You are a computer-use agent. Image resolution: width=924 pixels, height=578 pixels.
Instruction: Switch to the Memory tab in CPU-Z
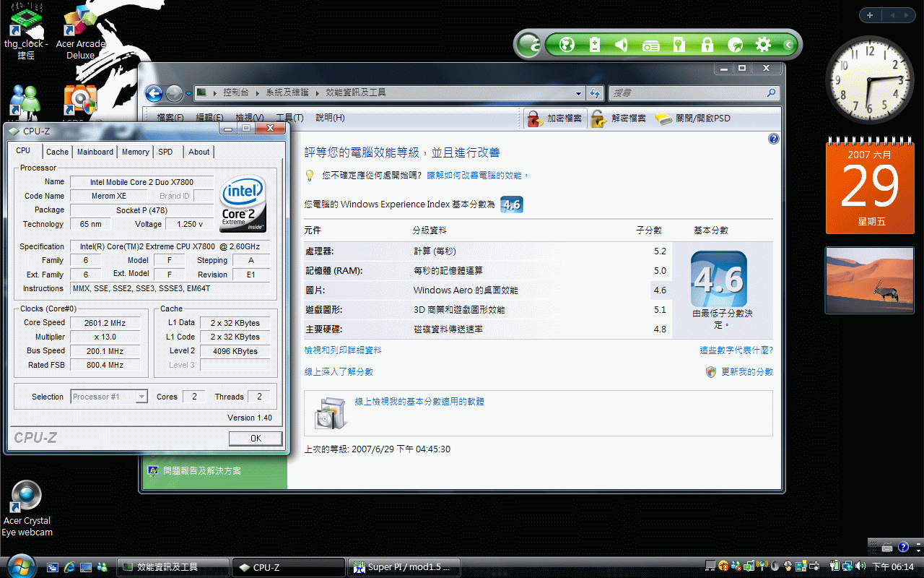coord(135,152)
